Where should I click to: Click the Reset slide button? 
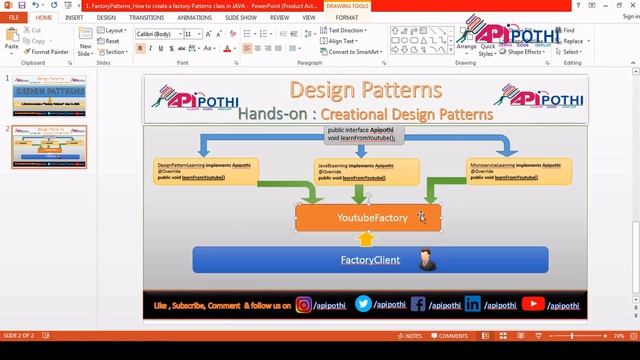(x=108, y=41)
